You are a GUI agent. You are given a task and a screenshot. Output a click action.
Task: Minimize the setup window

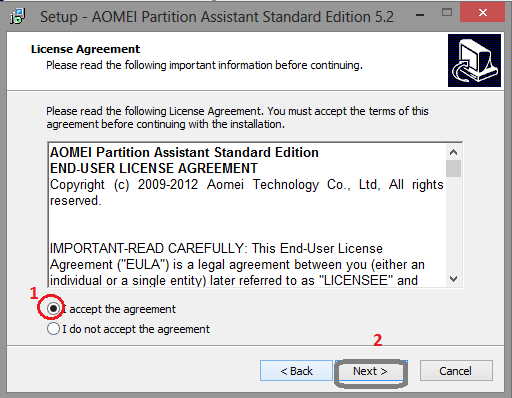pyautogui.click(x=420, y=15)
